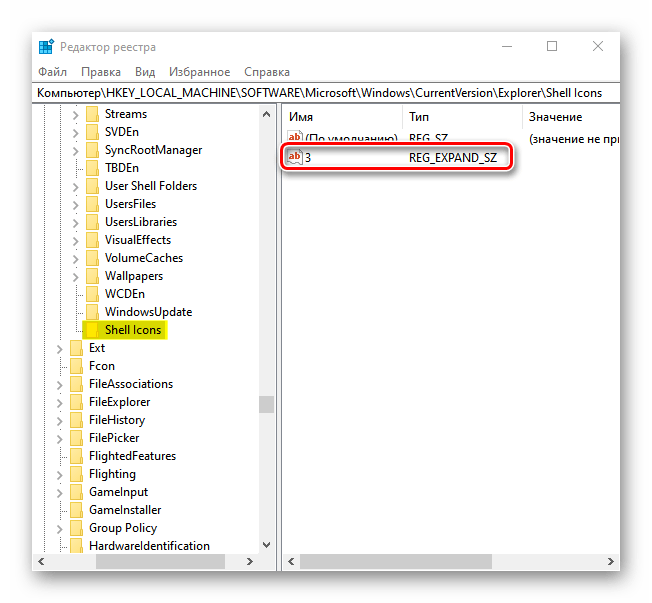Screen dimensions: 652x603
Task: Click the FileHistory folder icon
Action: point(77,420)
